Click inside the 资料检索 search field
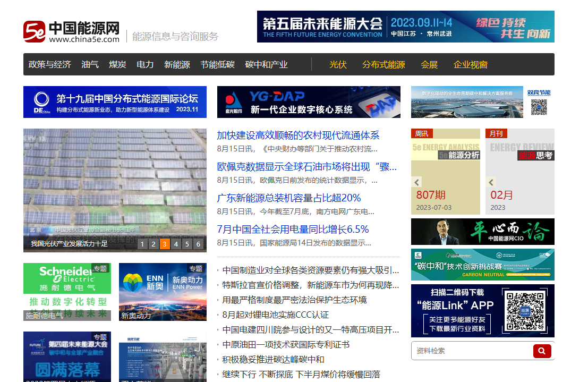Screen dimensions: 588x382 click(x=472, y=351)
